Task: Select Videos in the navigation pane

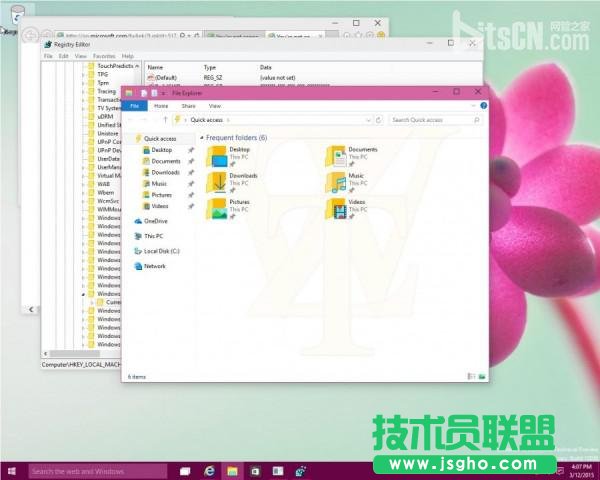Action: point(160,206)
